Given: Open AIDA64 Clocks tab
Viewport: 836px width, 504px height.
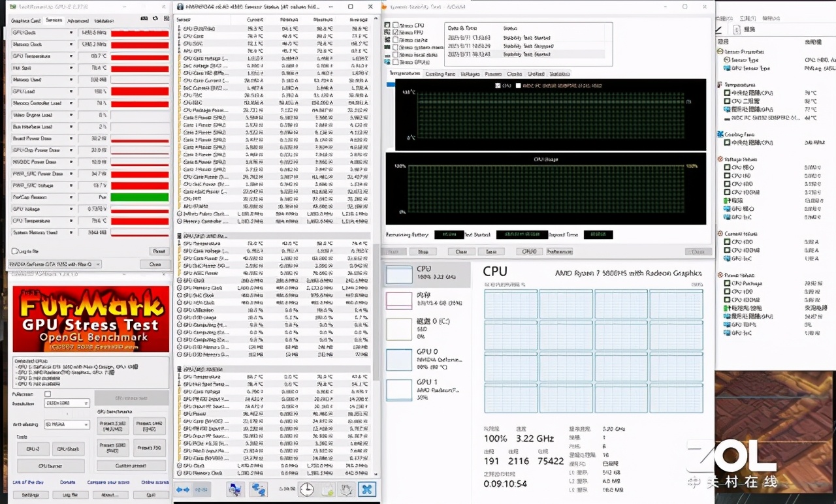Looking at the screenshot, I should (514, 74).
